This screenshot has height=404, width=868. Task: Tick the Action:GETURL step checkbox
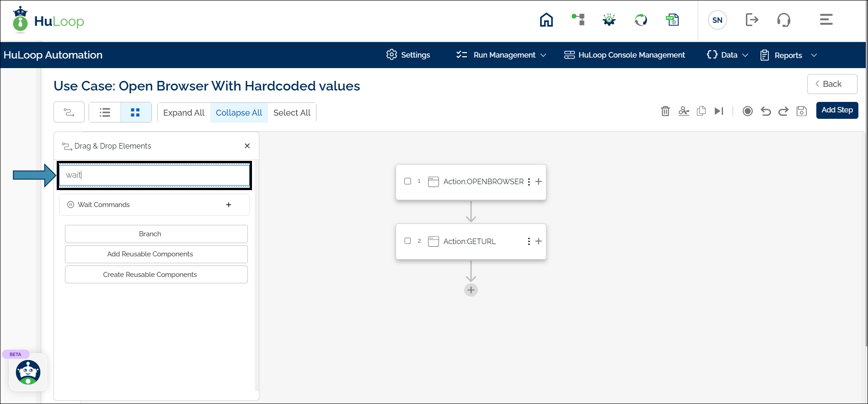(407, 241)
